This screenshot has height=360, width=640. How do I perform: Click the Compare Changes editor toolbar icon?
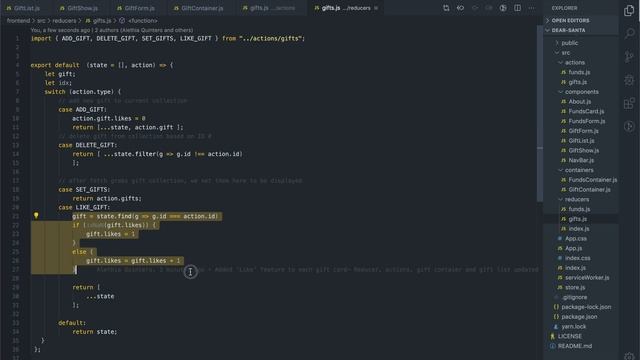(446, 8)
